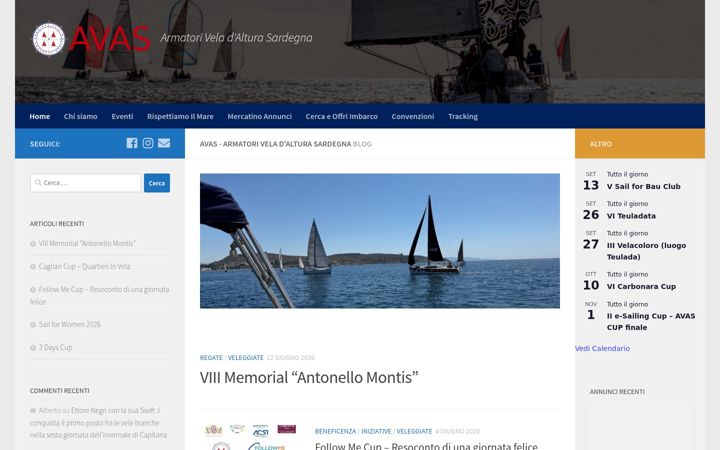Open the VIII Memorial "Antonello Montis" post title
The image size is (720, 450).
point(309,377)
